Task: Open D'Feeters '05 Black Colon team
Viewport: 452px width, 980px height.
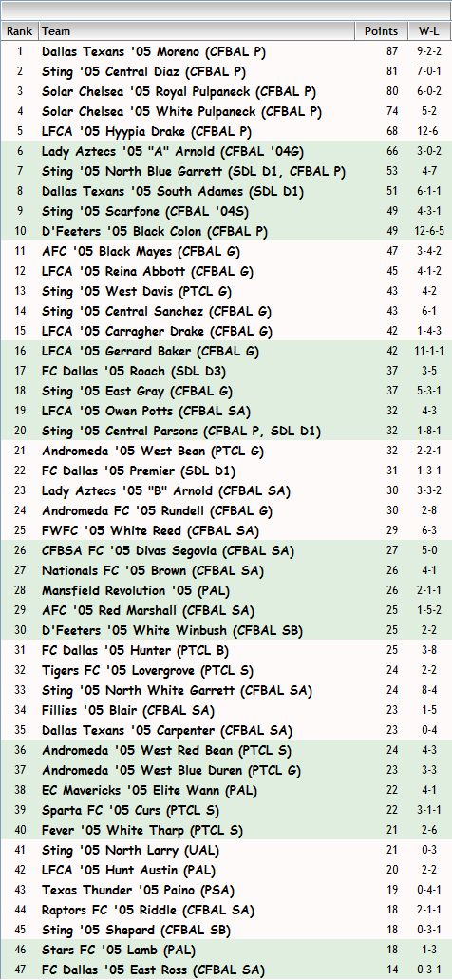Action: [155, 232]
